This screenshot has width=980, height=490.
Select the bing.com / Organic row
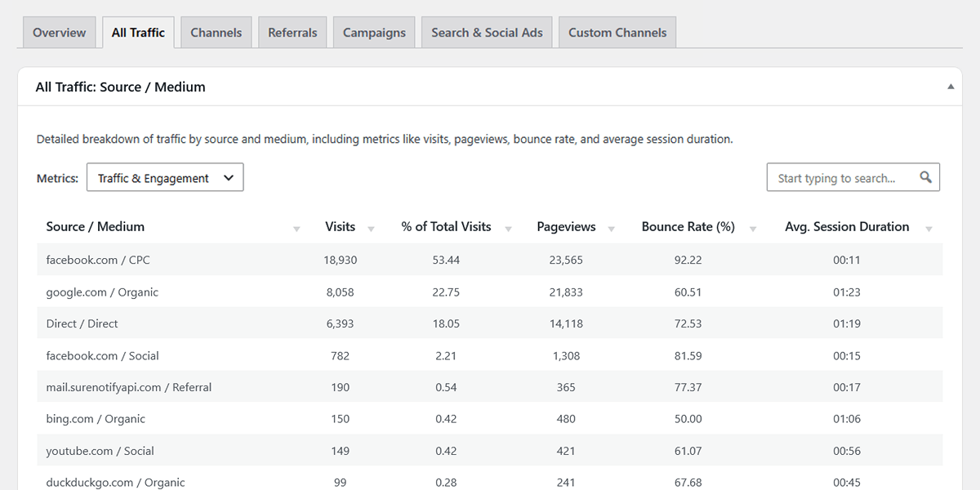point(490,419)
